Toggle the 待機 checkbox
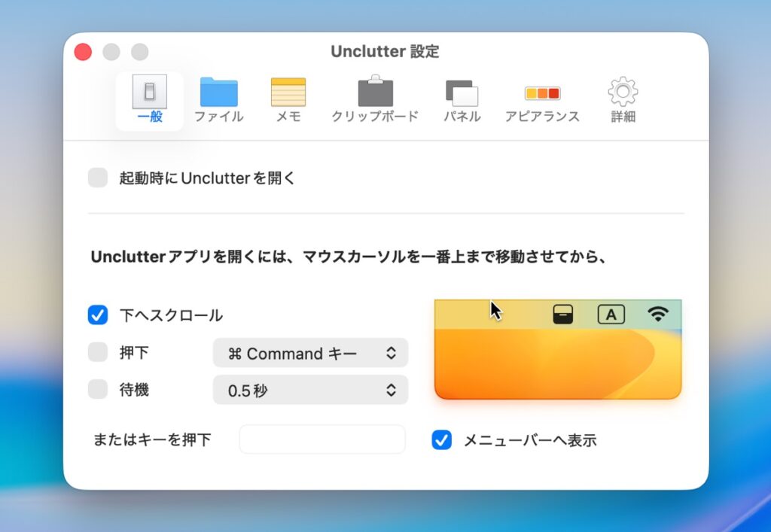The height and width of the screenshot is (532, 771). pyautogui.click(x=98, y=390)
